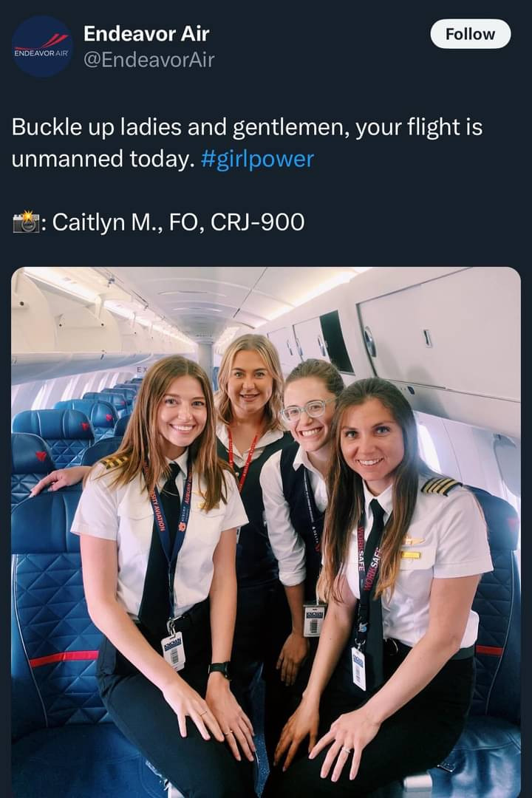Click the four-stripe captain epaulette in the photo
Viewport: 532px width, 798px height.
[440, 486]
